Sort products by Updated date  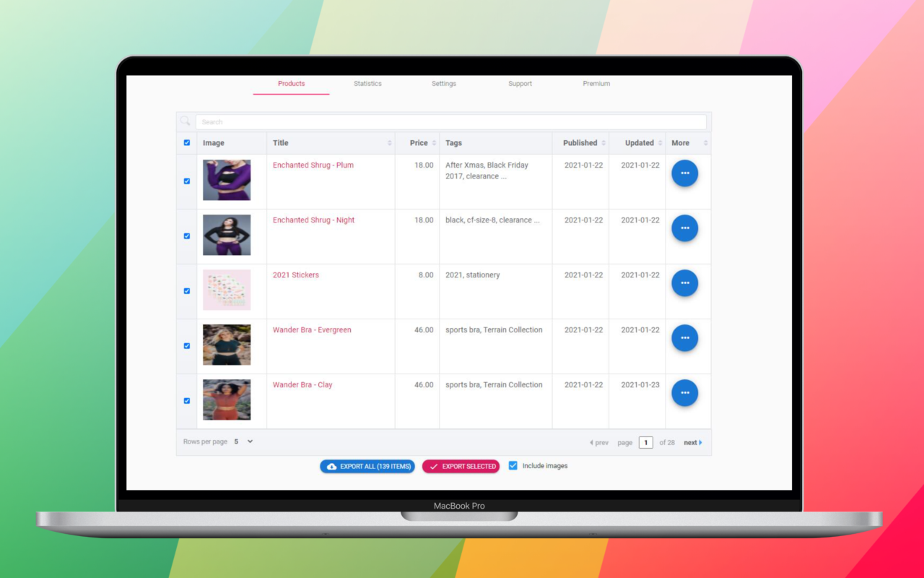658,142
